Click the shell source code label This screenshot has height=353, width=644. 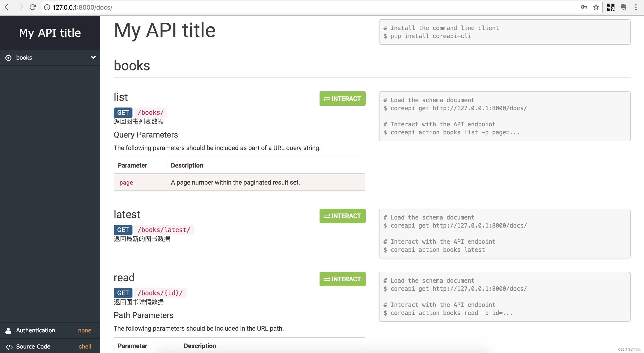click(85, 346)
